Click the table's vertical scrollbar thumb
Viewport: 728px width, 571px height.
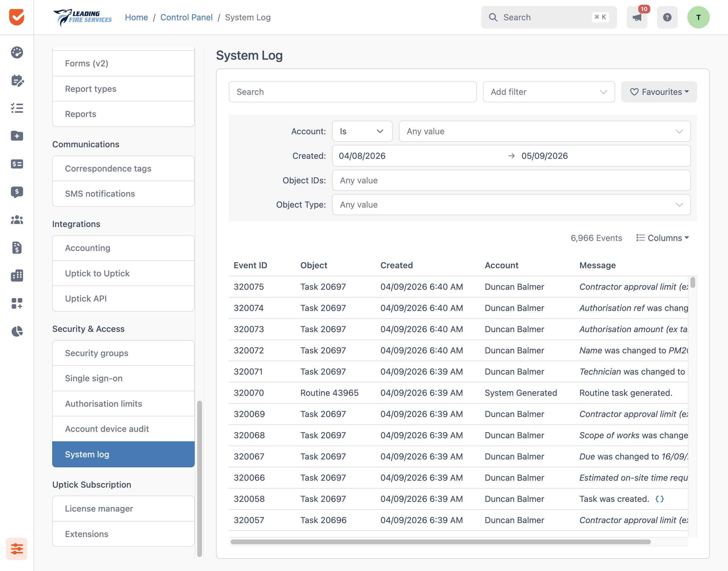pos(693,282)
